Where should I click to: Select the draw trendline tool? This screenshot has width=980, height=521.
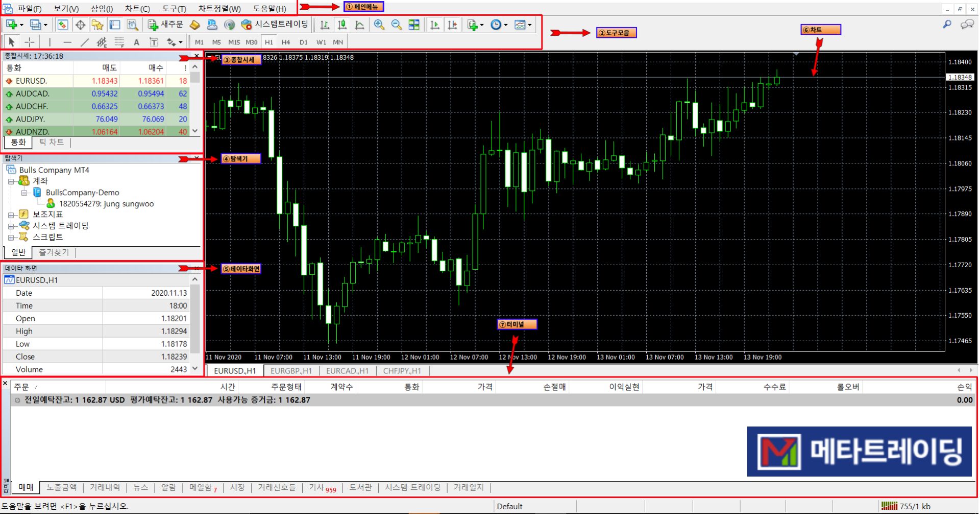(84, 42)
